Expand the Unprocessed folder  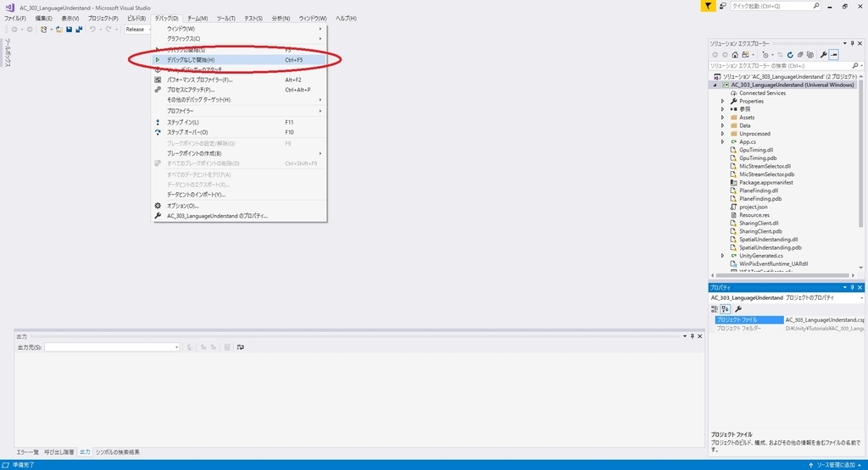[x=722, y=134]
